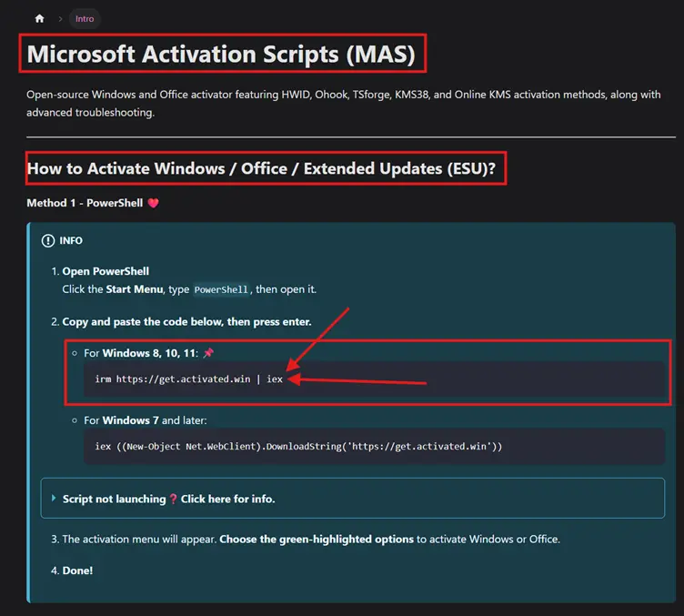Click the breadcrumb chevron separator
The image size is (684, 616).
tap(60, 19)
